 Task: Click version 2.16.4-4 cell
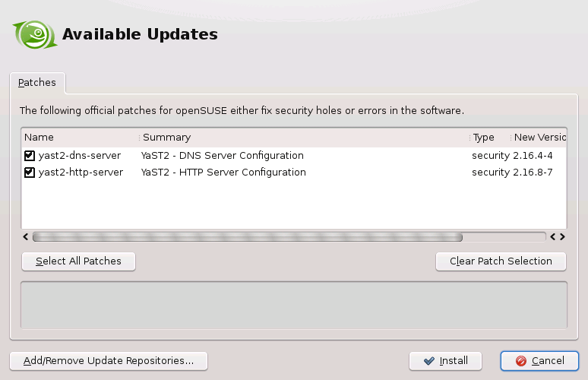[x=533, y=155]
